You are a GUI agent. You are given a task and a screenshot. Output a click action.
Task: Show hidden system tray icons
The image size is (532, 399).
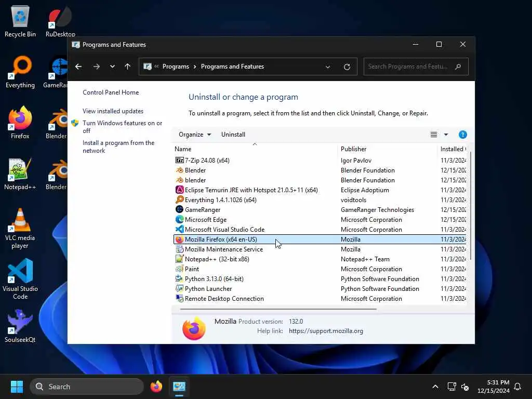435,387
